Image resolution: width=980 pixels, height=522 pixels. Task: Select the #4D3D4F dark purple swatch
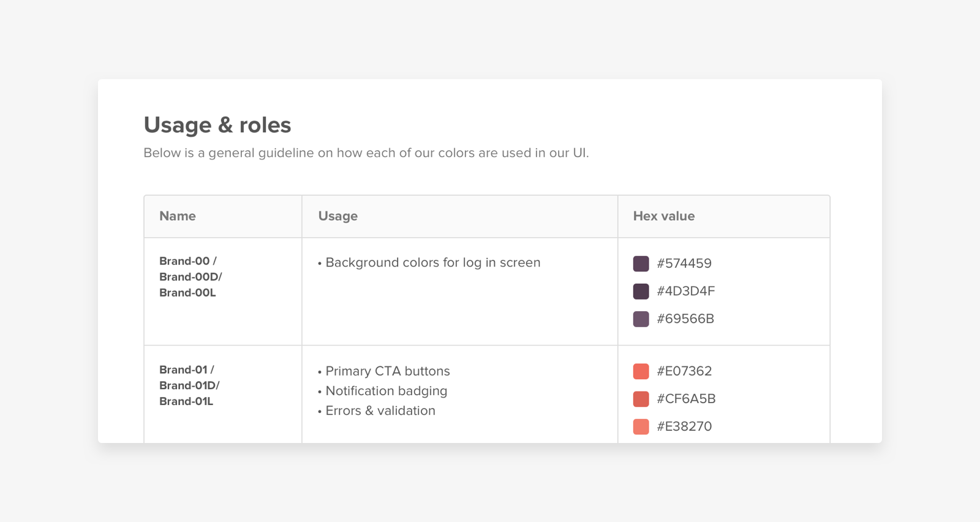tap(641, 291)
